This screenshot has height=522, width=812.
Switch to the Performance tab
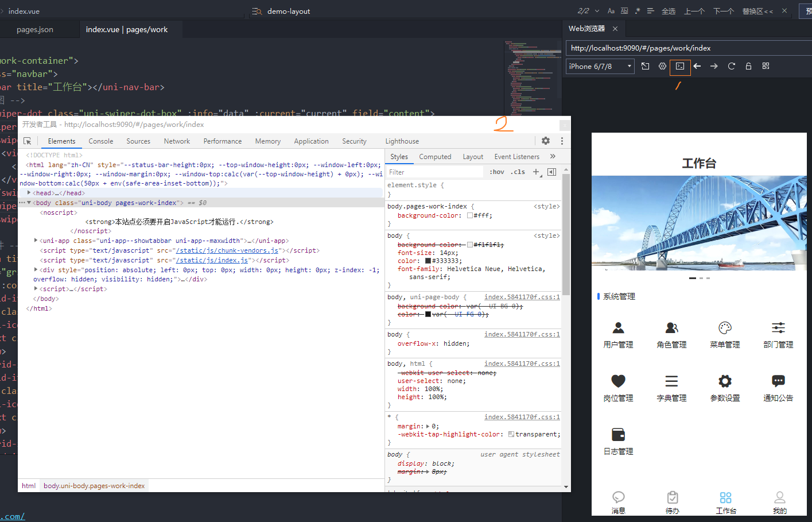[x=223, y=141]
